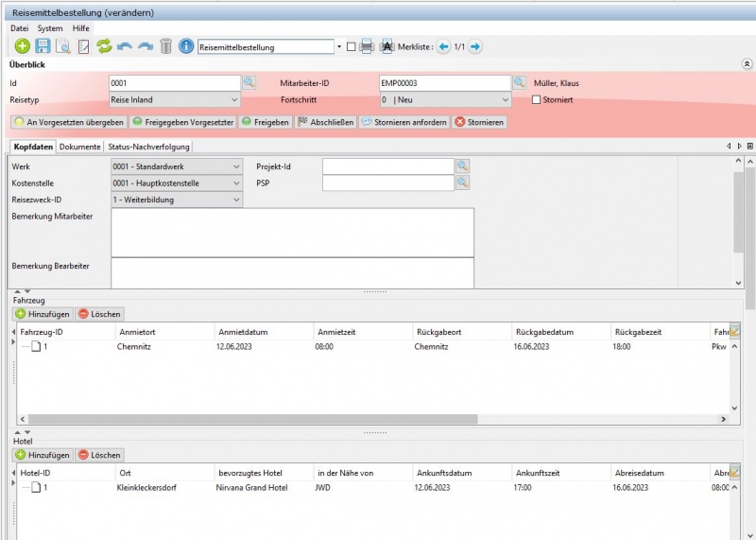Click the save disk icon in toolbar
This screenshot has height=540, width=756.
(x=43, y=46)
